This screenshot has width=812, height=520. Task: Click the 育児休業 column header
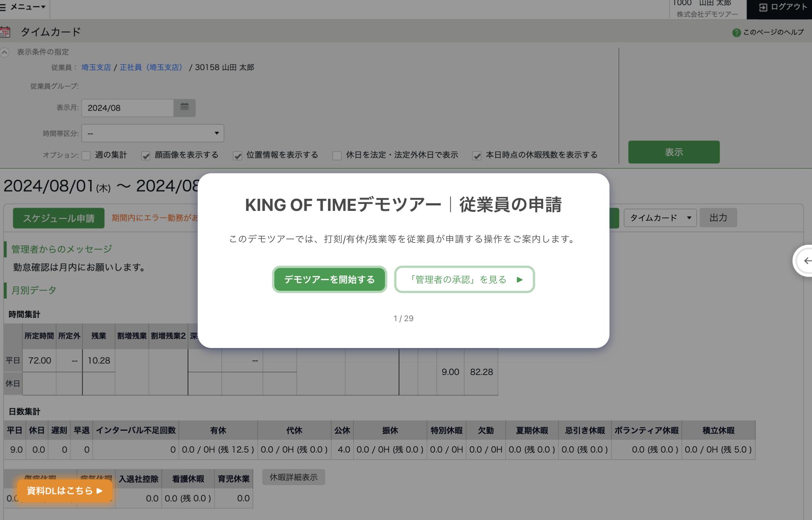(234, 479)
